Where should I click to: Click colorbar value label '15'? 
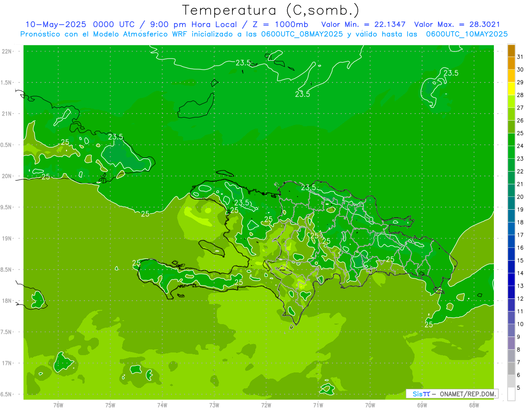(x=520, y=260)
